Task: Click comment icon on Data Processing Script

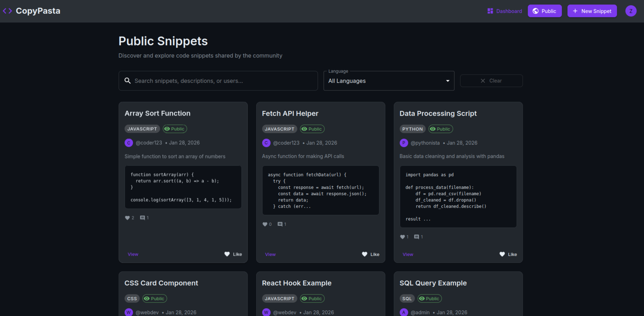Action: coord(416,237)
